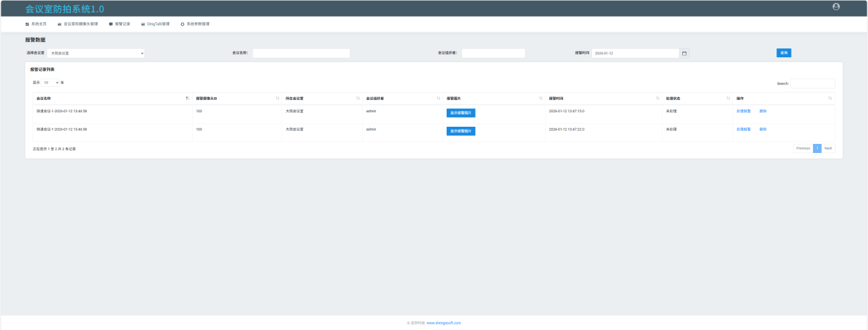Click 显示报警图片 in the first row
The image size is (868, 330).
pos(461,113)
